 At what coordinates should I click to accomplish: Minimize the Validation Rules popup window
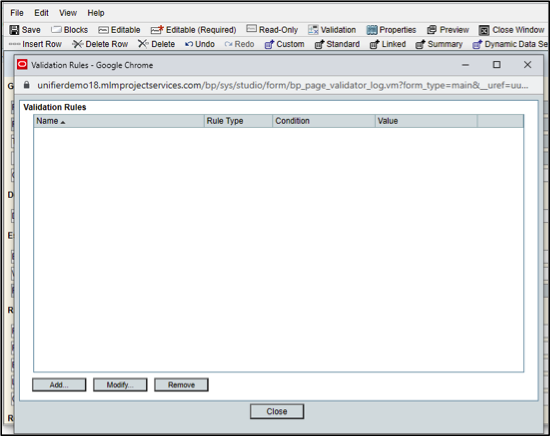click(x=465, y=65)
